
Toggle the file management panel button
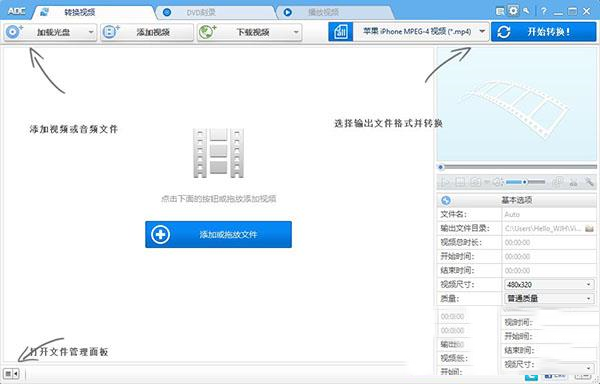pyautogui.click(x=11, y=374)
